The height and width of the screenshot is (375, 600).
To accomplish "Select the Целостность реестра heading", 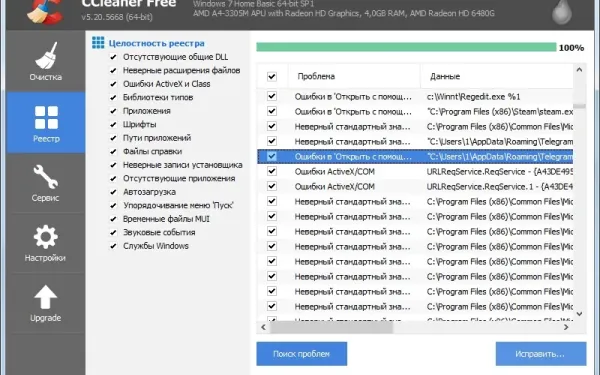I will pyautogui.click(x=157, y=43).
